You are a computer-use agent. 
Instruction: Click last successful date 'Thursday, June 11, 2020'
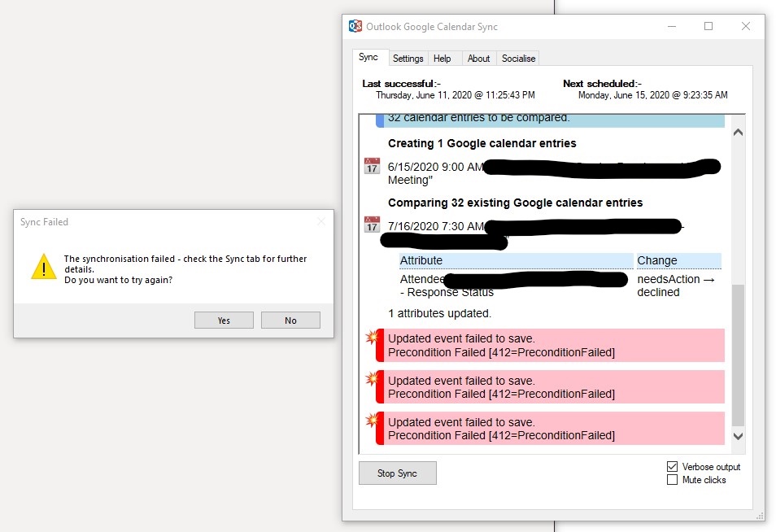(x=424, y=95)
